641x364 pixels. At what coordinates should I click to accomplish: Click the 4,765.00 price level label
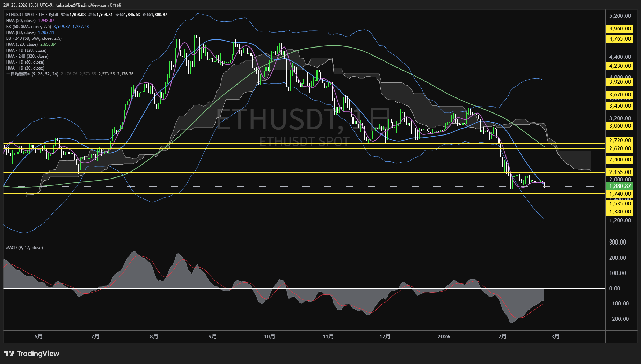pos(620,39)
